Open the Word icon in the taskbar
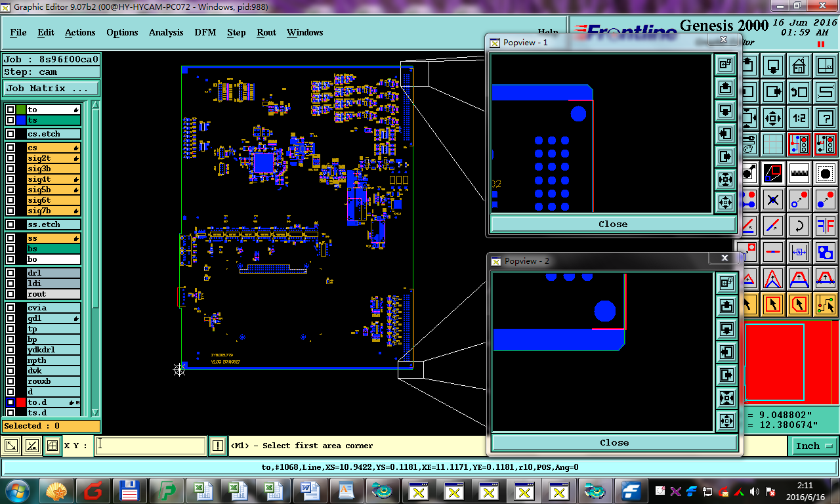The image size is (840, 504). 310,491
